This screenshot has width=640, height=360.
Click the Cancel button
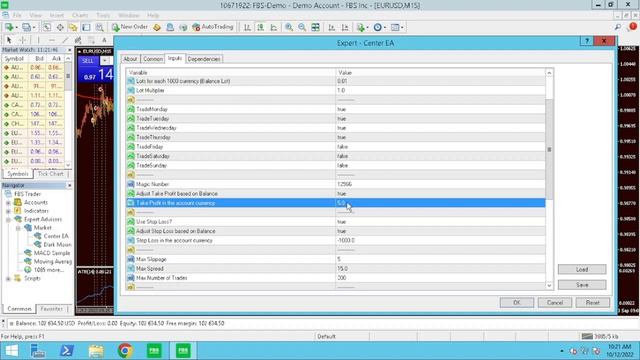(554, 302)
